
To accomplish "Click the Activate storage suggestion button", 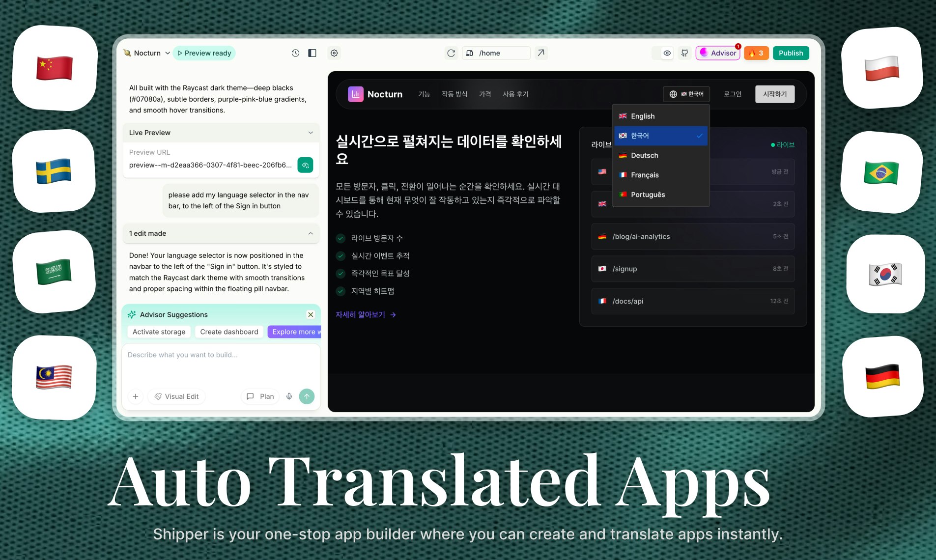I will tap(158, 332).
